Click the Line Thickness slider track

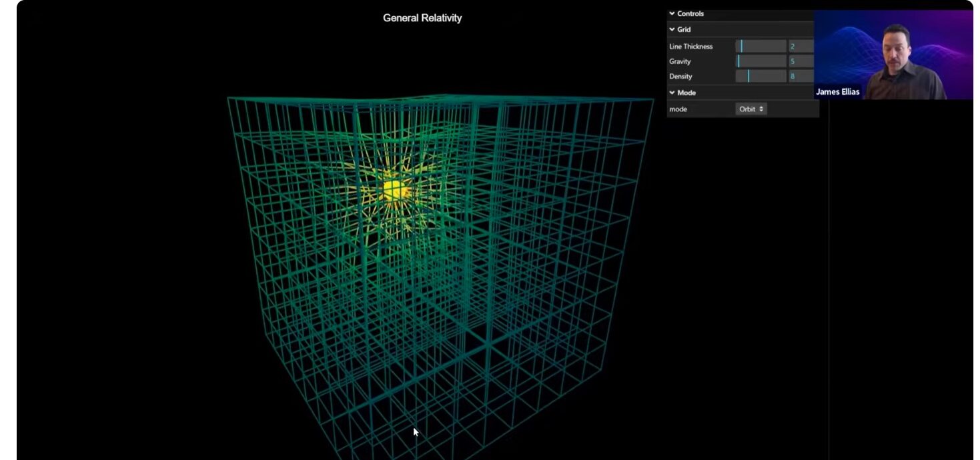pyautogui.click(x=761, y=46)
